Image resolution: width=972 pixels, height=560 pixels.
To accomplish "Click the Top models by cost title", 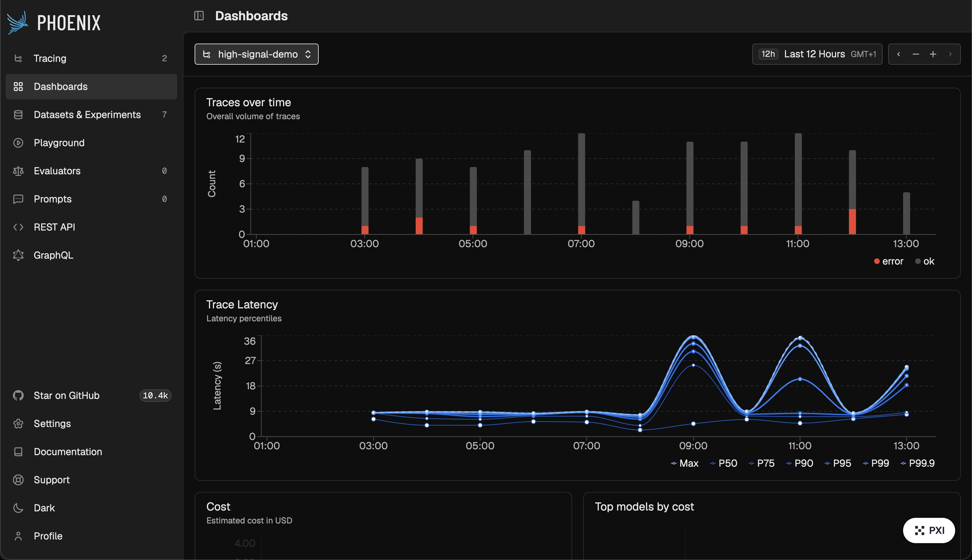I will (x=645, y=507).
